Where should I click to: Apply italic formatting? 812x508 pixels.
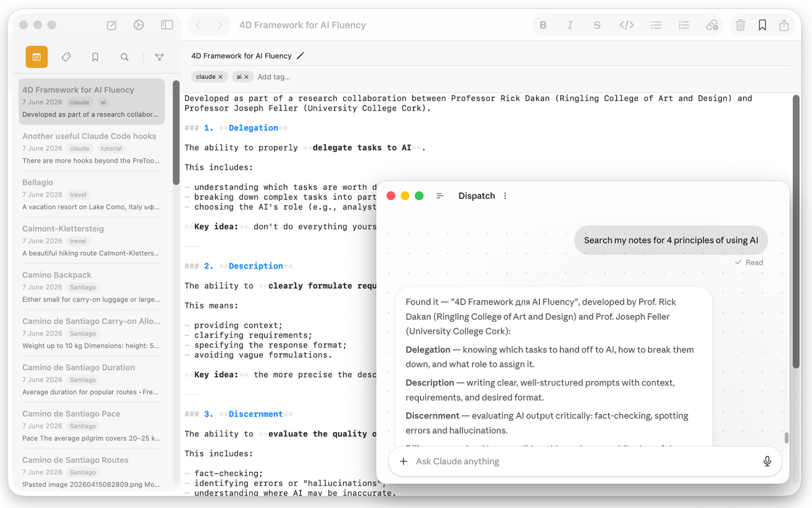click(570, 25)
